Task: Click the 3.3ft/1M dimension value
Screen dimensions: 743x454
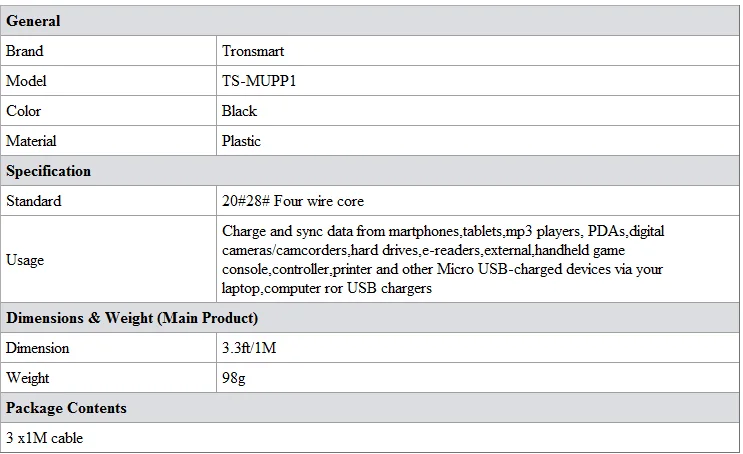Action: tap(250, 348)
